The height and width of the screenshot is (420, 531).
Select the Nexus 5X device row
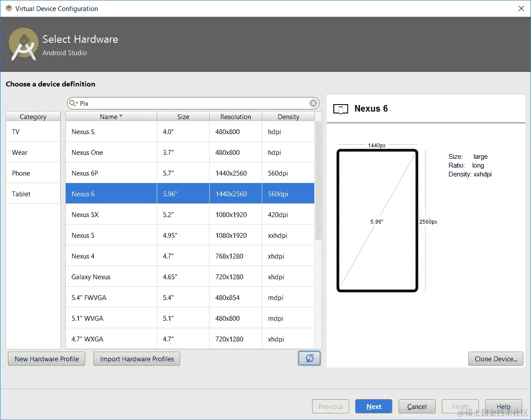pos(190,214)
